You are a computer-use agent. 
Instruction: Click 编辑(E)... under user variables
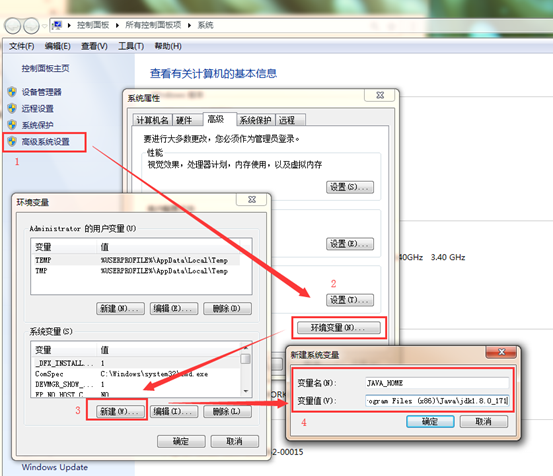tap(174, 309)
